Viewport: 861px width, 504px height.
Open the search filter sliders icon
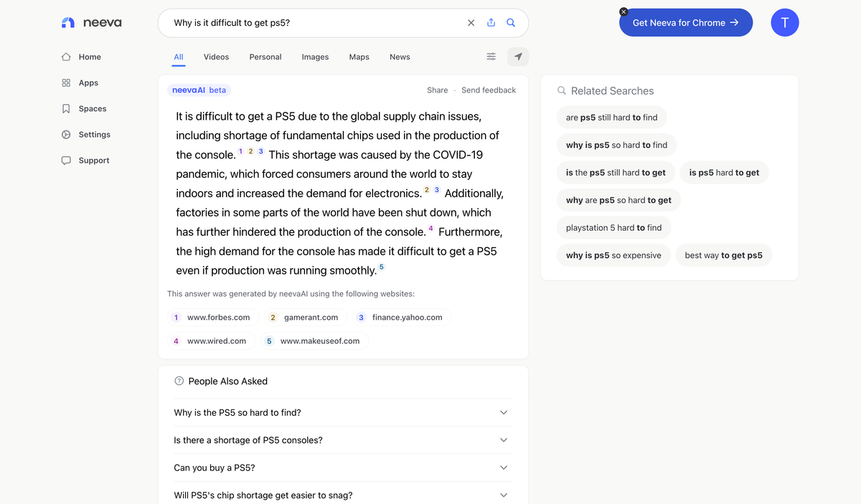pos(491,57)
